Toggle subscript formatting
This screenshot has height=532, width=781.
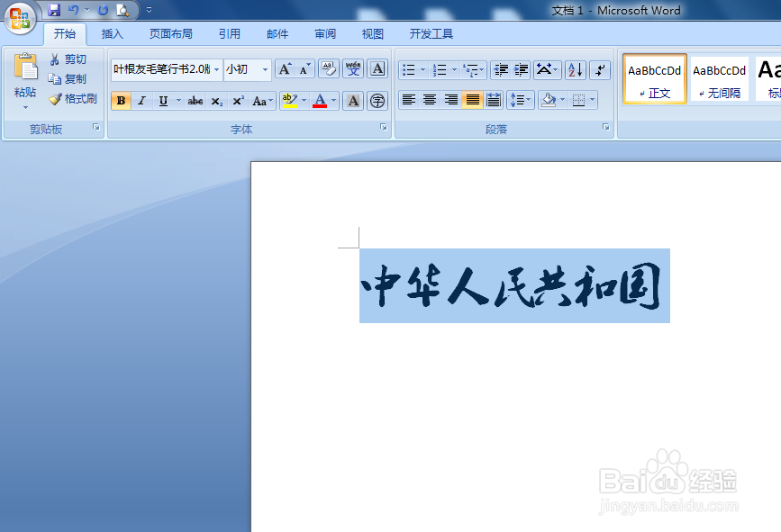pos(217,101)
